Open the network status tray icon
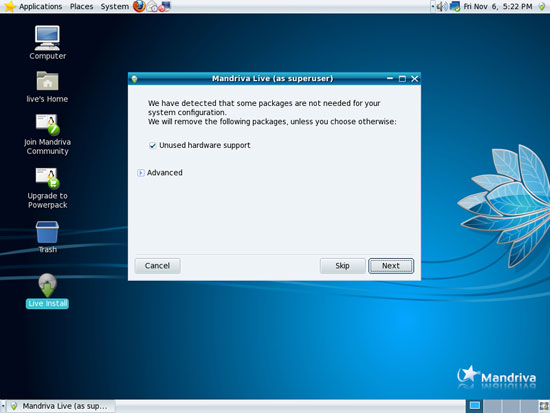The image size is (550, 413). (455, 6)
